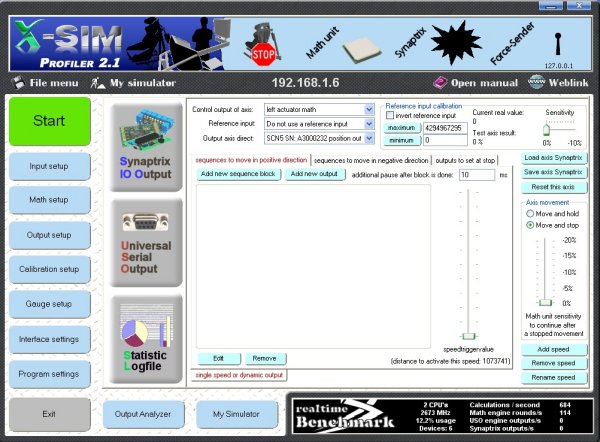Open manual from the top bar
The image size is (600, 442).
pyautogui.click(x=484, y=83)
